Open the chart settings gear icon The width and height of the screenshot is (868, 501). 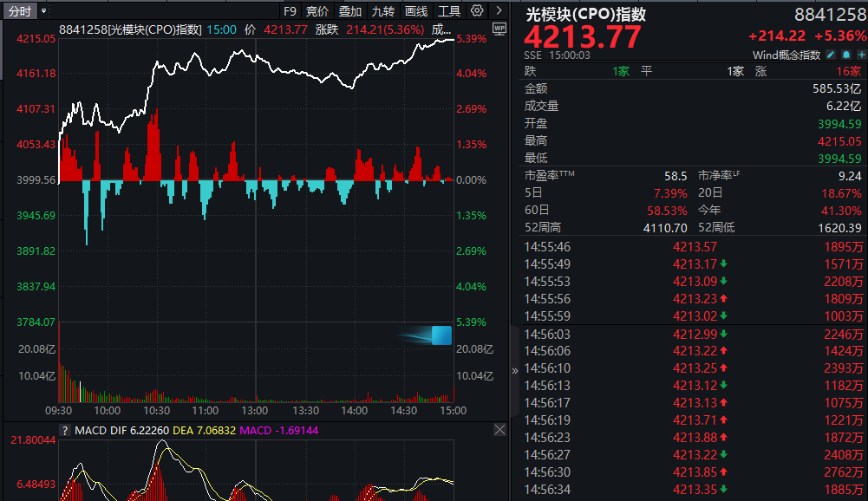[478, 11]
